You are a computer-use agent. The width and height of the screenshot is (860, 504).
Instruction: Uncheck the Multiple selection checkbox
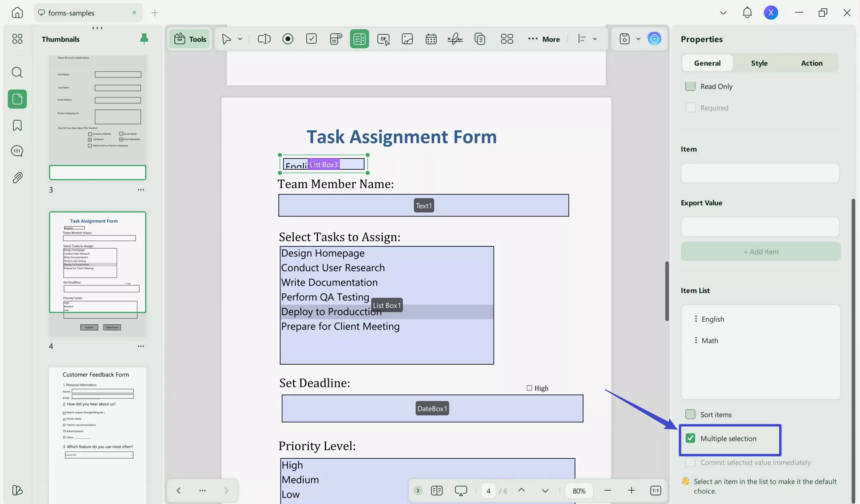pyautogui.click(x=690, y=438)
